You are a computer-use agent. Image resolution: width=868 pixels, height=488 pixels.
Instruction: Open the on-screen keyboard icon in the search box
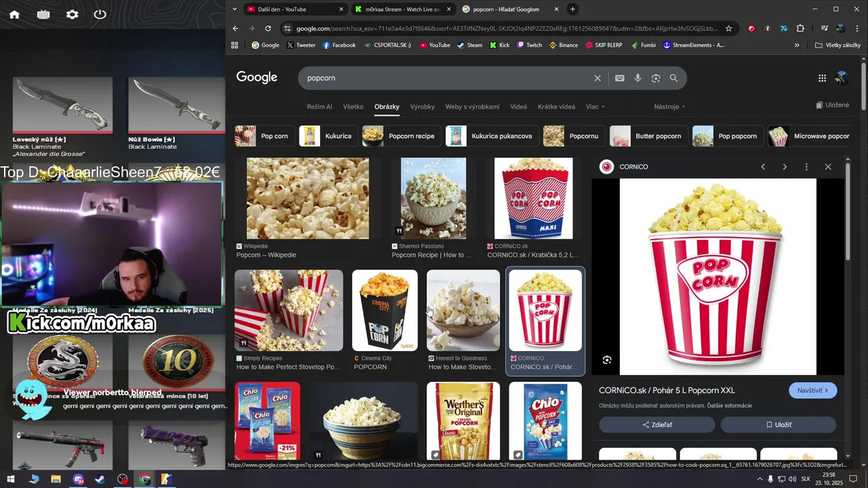pos(620,78)
